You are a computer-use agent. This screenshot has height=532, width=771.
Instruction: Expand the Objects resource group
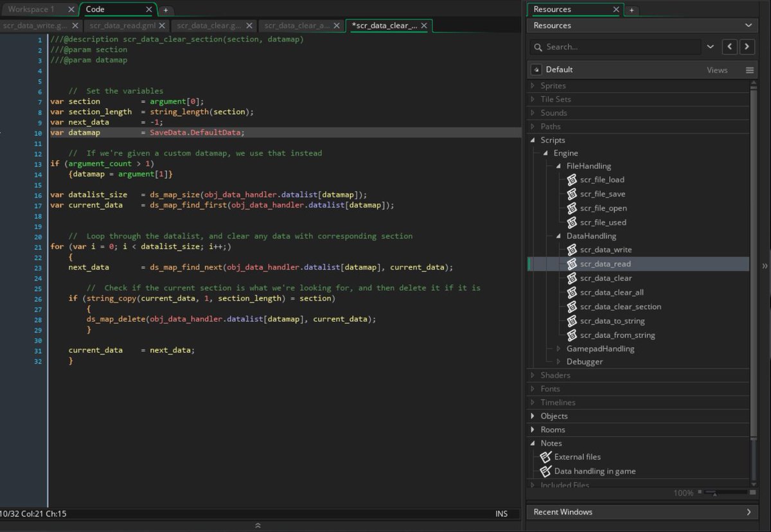click(x=533, y=416)
